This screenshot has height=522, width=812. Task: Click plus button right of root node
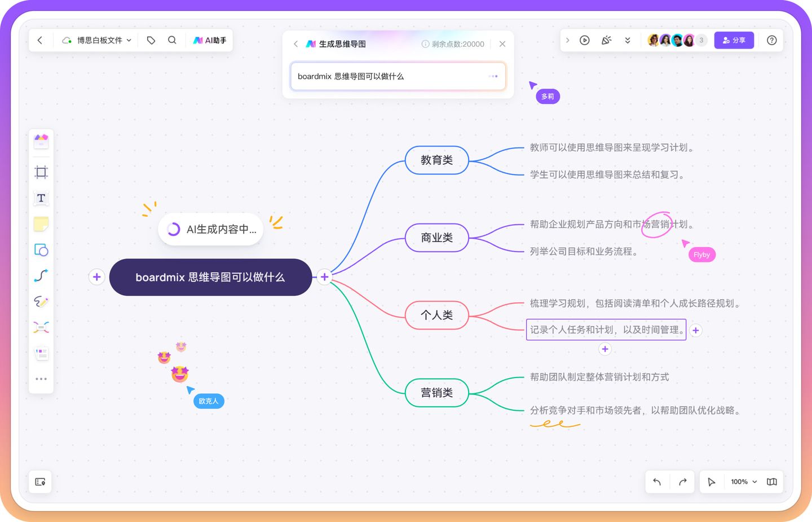pyautogui.click(x=324, y=277)
